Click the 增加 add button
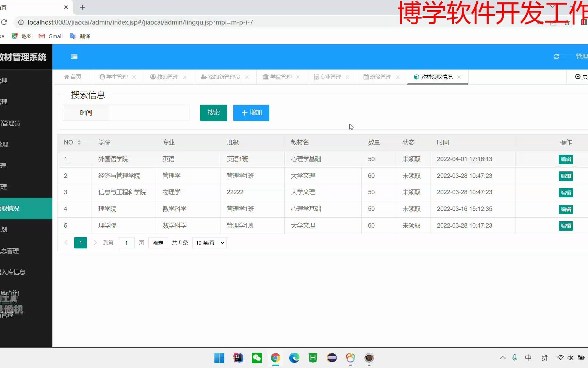The width and height of the screenshot is (588, 368). click(x=251, y=112)
